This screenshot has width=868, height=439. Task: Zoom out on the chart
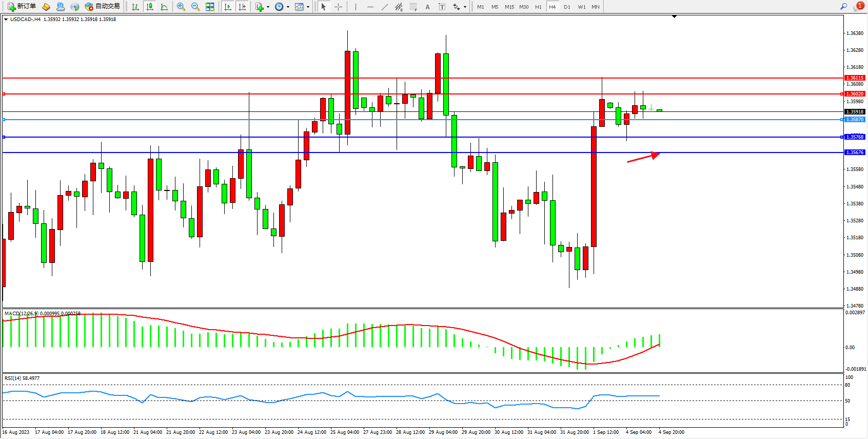[195, 7]
